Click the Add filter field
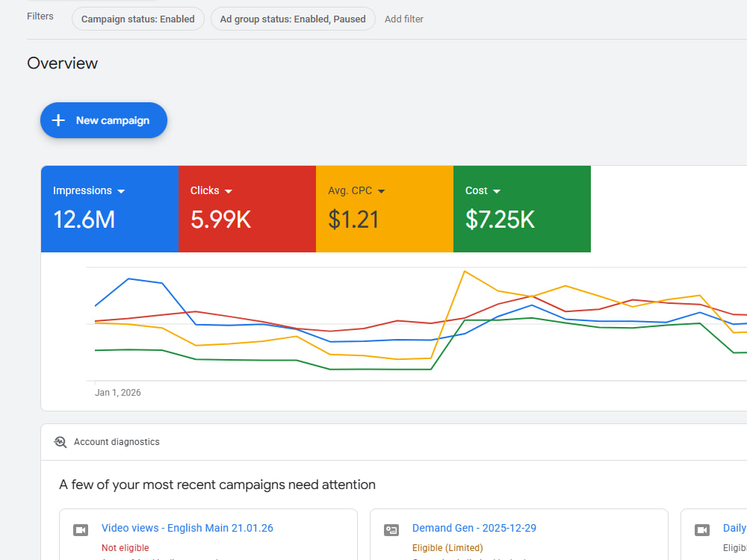This screenshot has width=747, height=560. 404,19
